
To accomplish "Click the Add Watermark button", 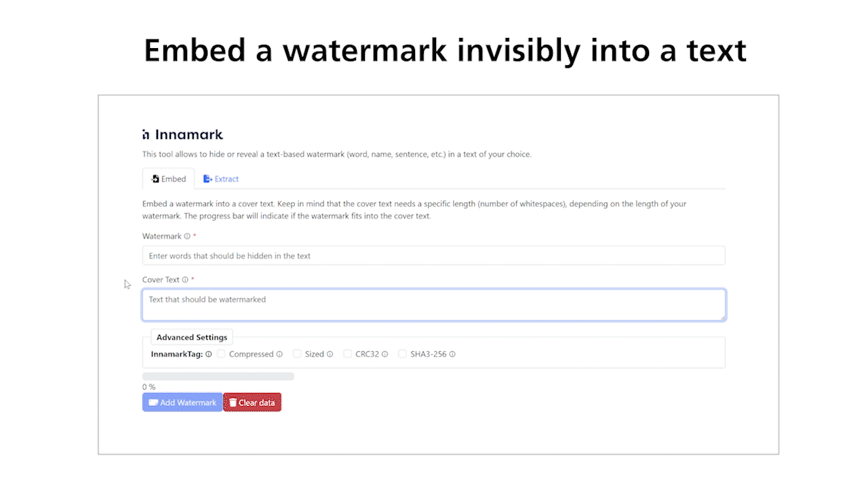I will tap(182, 402).
